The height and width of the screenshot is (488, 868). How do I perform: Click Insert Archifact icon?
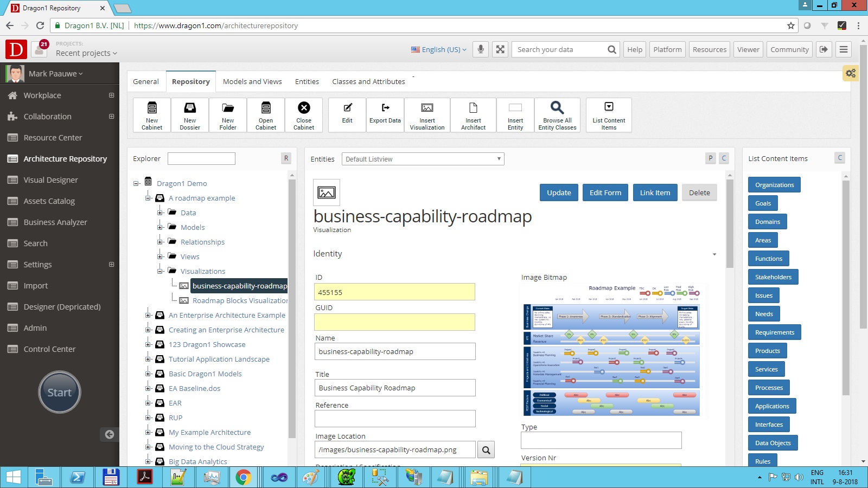tap(473, 115)
